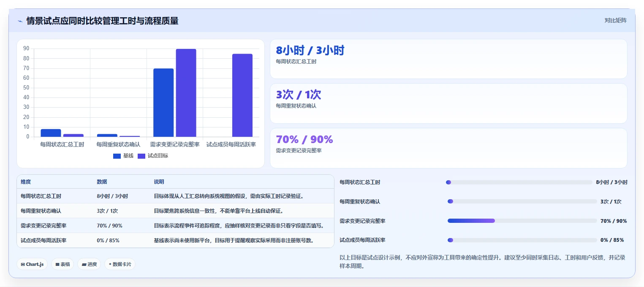Click the 3次 / 1次 table cell

point(107,211)
